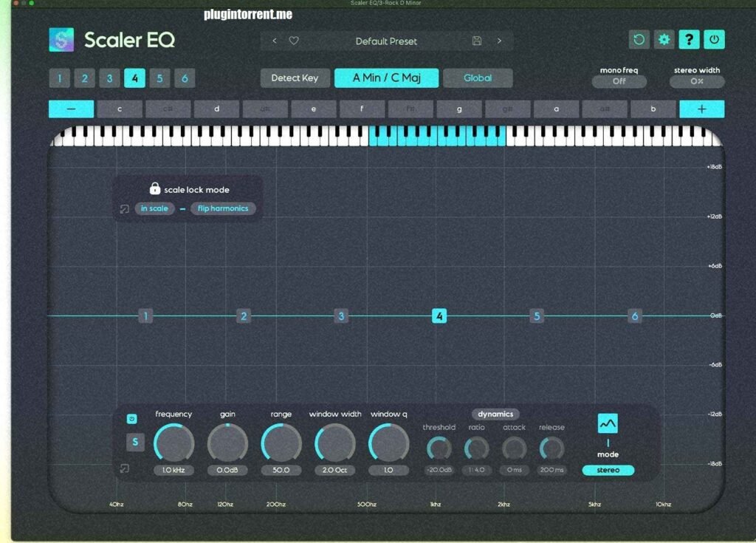This screenshot has height=543, width=756.
Task: Solo the band with the S button
Action: point(135,442)
